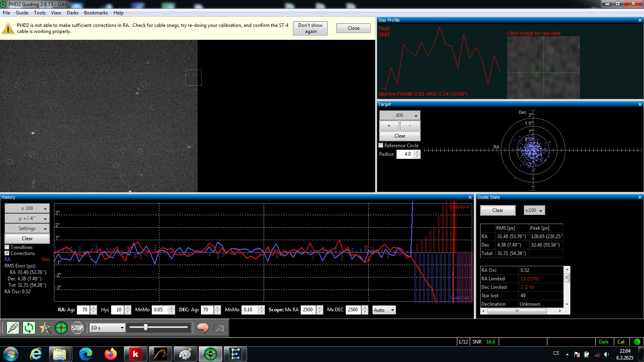The height and width of the screenshot is (362, 644).
Task: Adjust the gamma slider handle
Action: 146,327
